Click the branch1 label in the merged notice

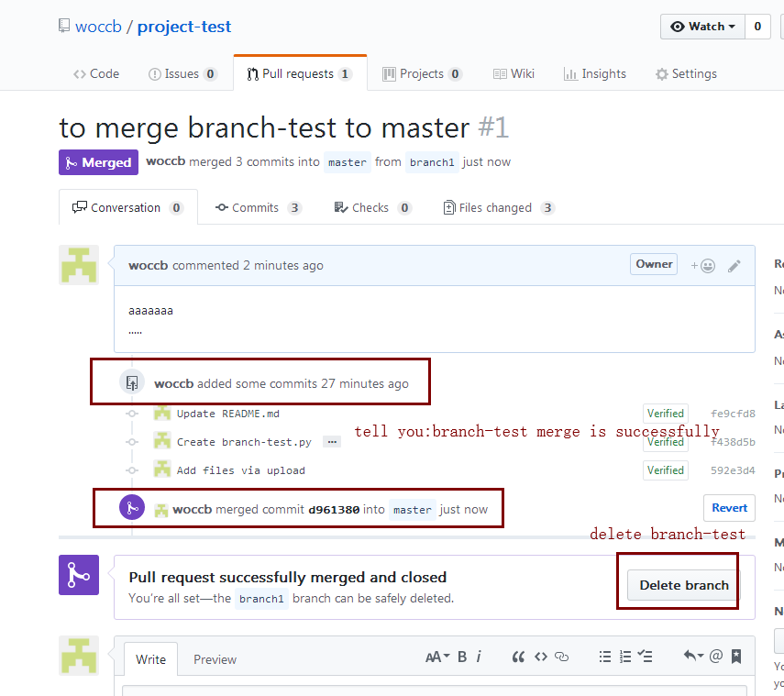tap(261, 599)
